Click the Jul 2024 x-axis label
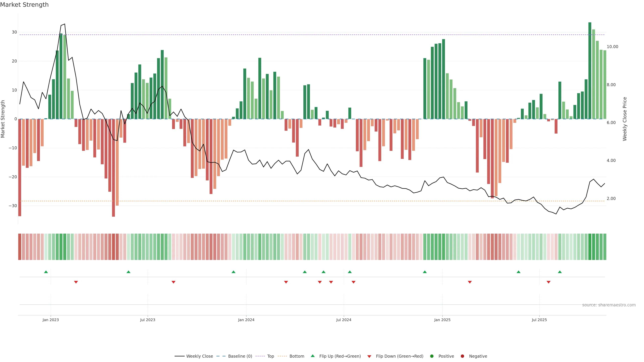 pos(343,320)
